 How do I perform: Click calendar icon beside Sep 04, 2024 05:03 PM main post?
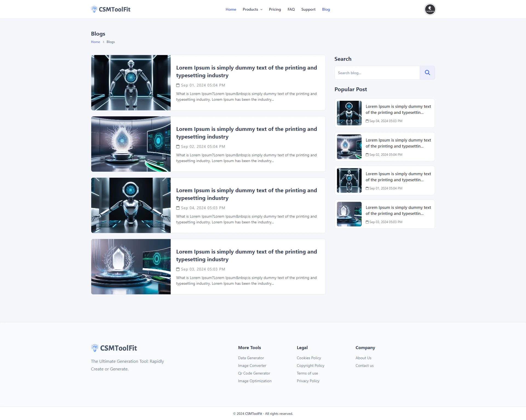click(178, 208)
